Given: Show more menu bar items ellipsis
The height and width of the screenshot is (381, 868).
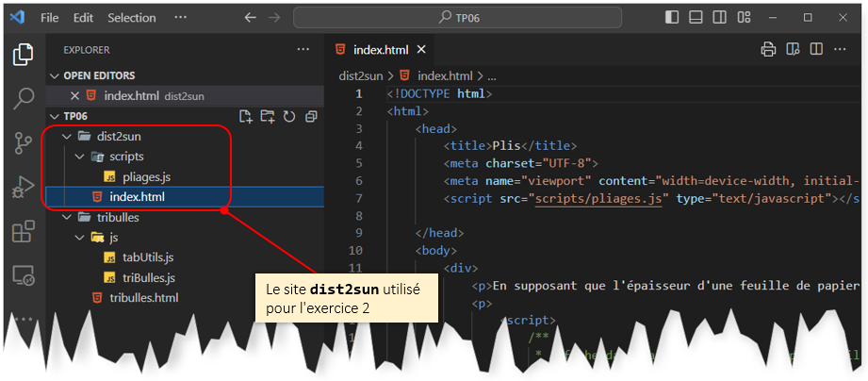Looking at the screenshot, I should click(x=180, y=17).
